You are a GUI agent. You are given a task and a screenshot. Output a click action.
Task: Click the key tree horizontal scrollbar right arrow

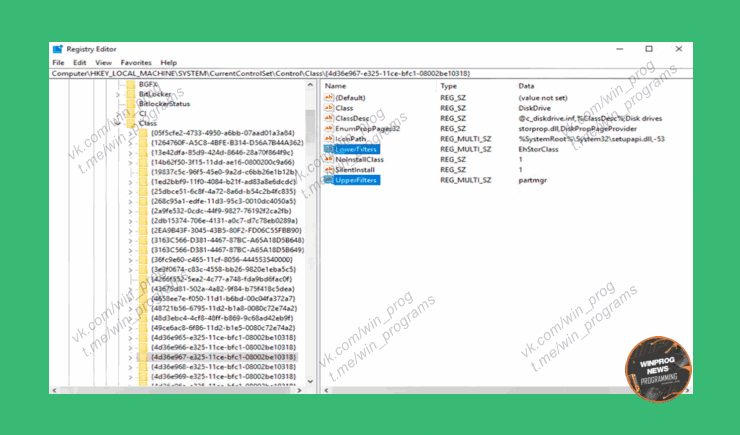pyautogui.click(x=299, y=390)
